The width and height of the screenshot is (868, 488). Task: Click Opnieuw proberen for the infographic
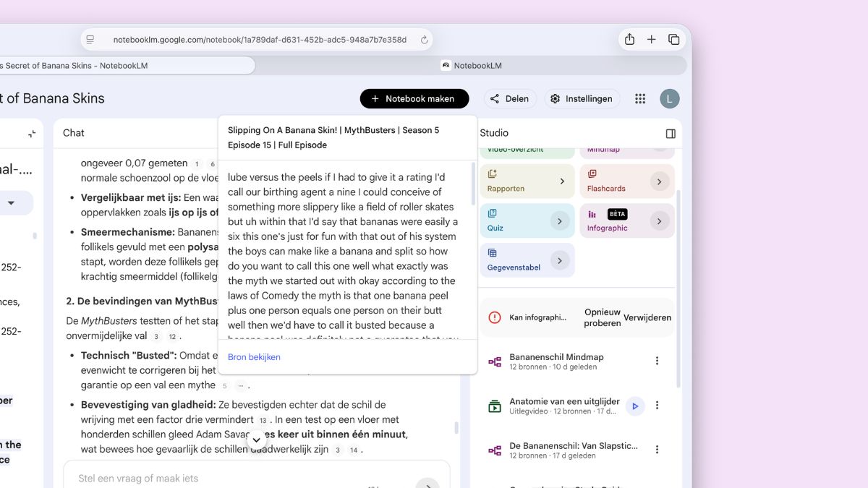click(x=603, y=318)
